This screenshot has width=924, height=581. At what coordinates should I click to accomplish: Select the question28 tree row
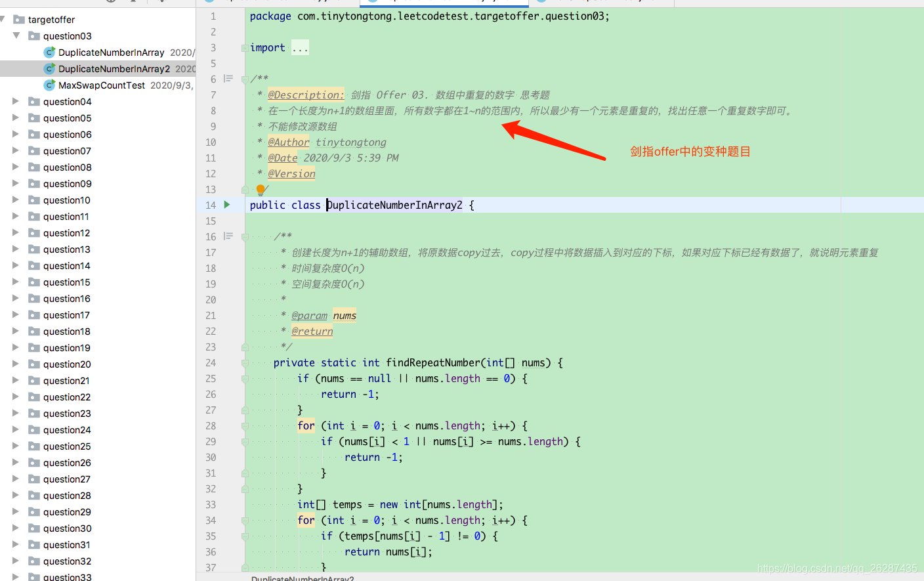coord(98,496)
